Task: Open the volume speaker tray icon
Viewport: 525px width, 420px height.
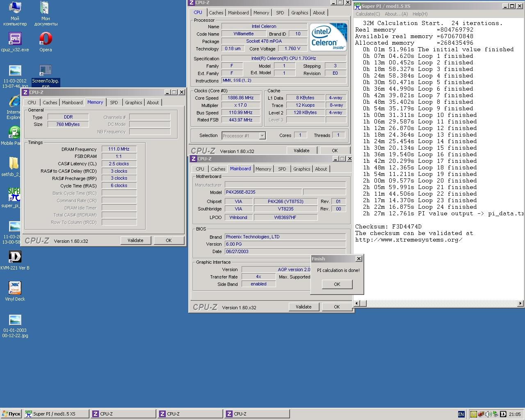Action: click(488, 414)
